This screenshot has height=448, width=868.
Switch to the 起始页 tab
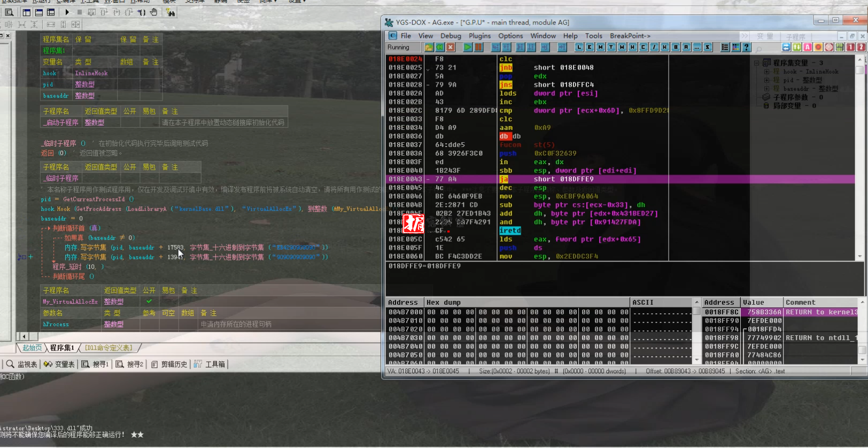[x=32, y=348]
